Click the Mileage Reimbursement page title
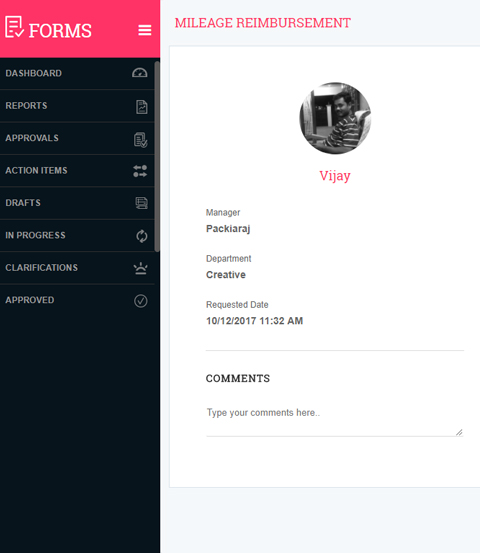The height and width of the screenshot is (553, 480). (x=263, y=23)
